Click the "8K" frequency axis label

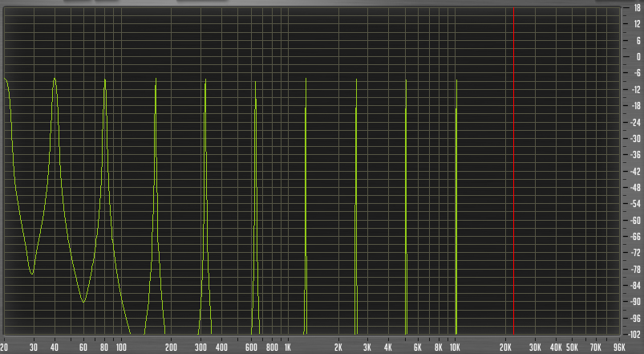click(x=439, y=348)
